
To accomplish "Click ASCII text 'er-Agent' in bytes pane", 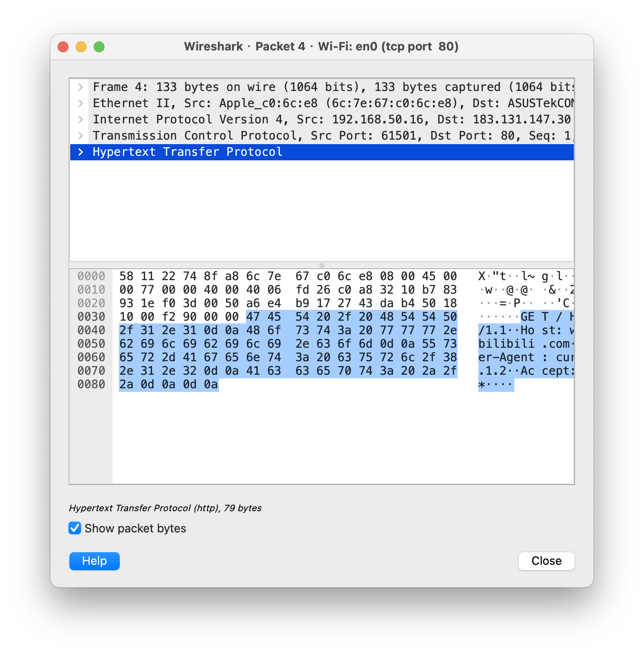I will click(506, 357).
